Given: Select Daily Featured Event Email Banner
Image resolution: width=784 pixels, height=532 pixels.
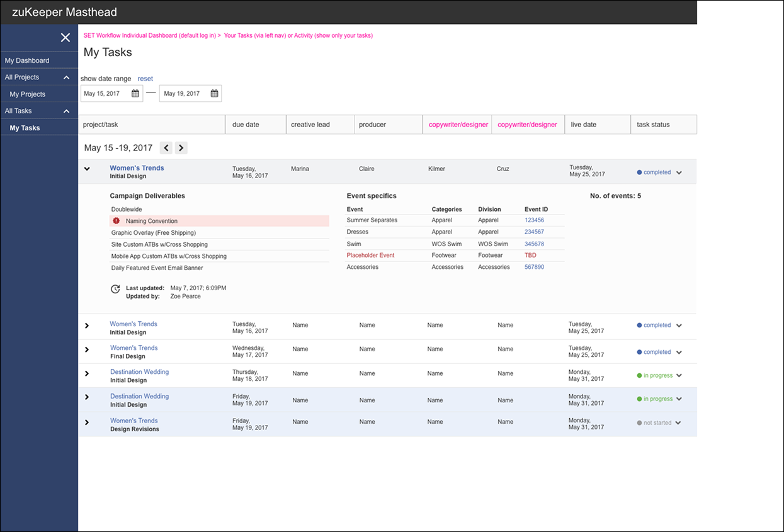Looking at the screenshot, I should pyautogui.click(x=157, y=268).
